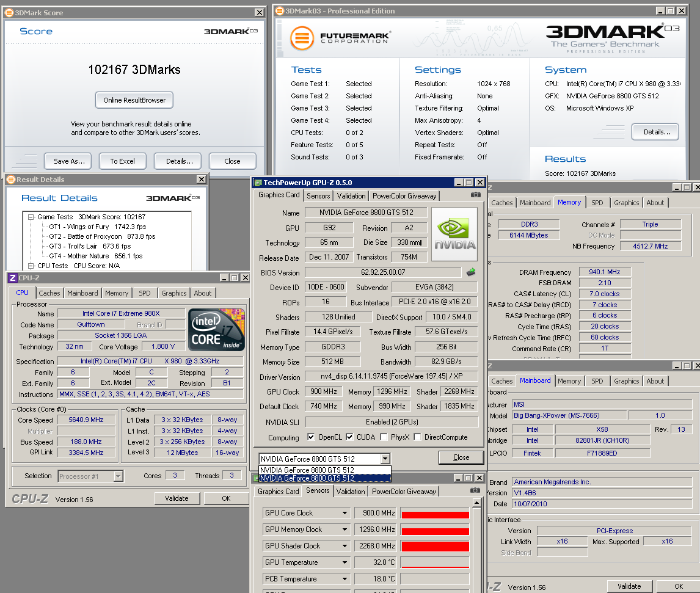
Task: Switch to the Caches tab in CPU-Z
Action: [49, 293]
